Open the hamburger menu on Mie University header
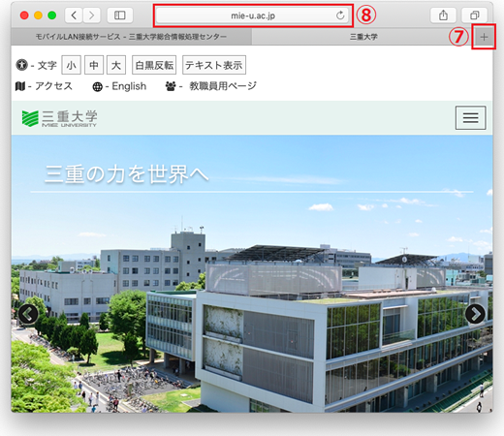 click(471, 117)
